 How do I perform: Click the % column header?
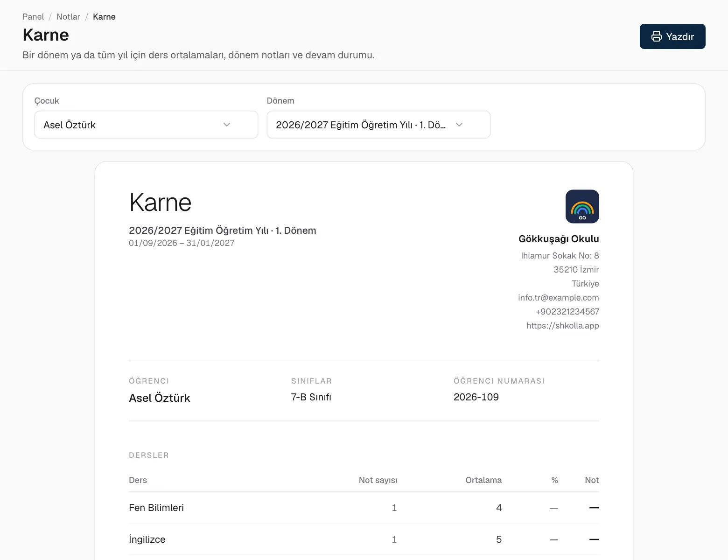tap(554, 480)
